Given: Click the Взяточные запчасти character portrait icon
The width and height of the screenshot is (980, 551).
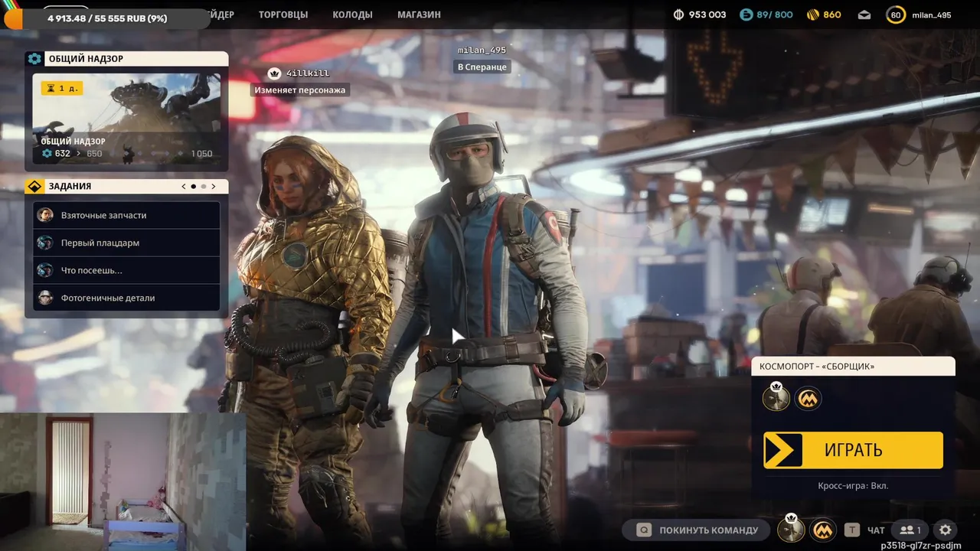Looking at the screenshot, I should tap(45, 215).
